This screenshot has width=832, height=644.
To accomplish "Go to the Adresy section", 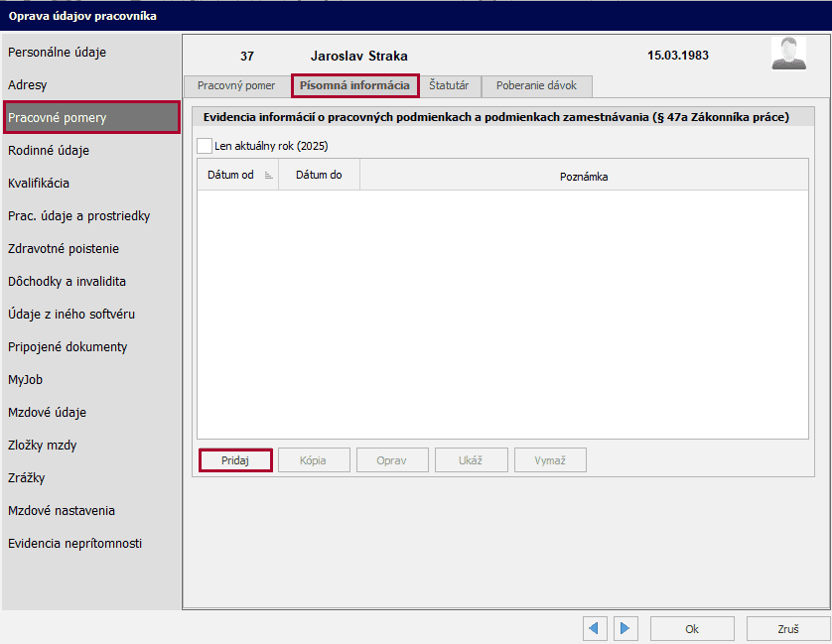I will click(x=28, y=85).
